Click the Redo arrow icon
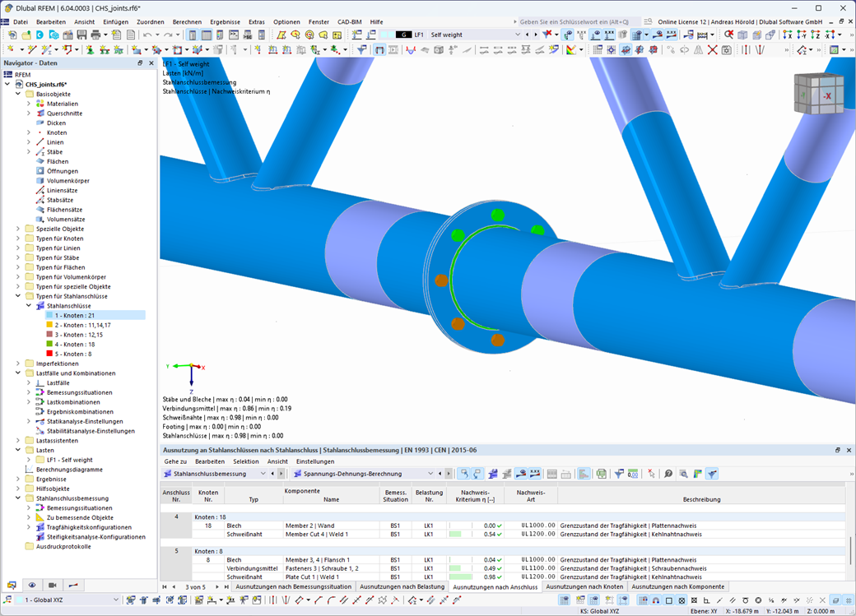Viewport: 856px width, 616px height. point(169,35)
